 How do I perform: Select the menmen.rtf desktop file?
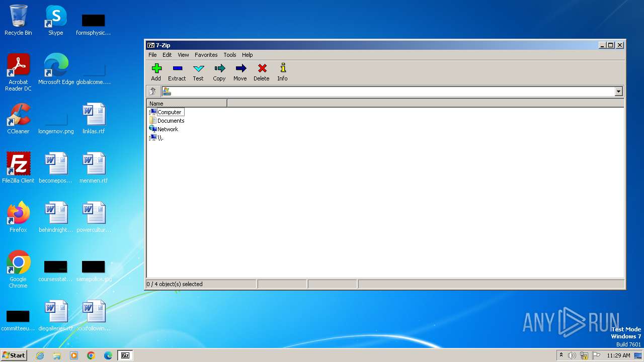tap(94, 168)
